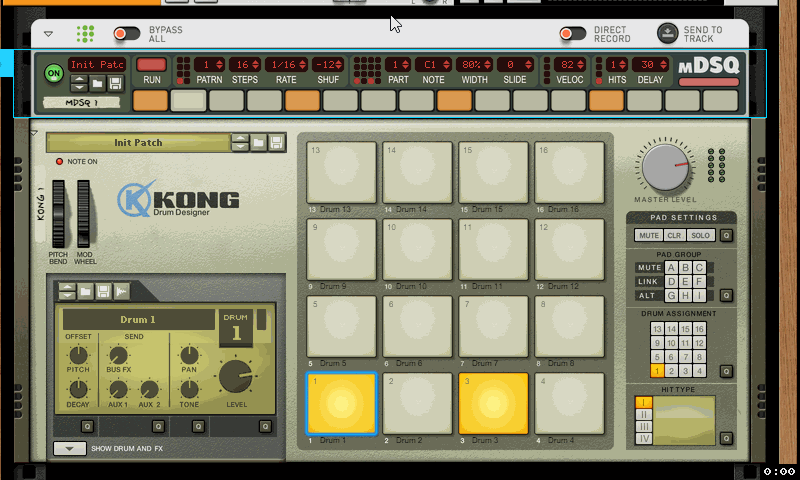This screenshot has width=800, height=480.
Task: Click the pad settings CLR button
Action: pos(674,235)
